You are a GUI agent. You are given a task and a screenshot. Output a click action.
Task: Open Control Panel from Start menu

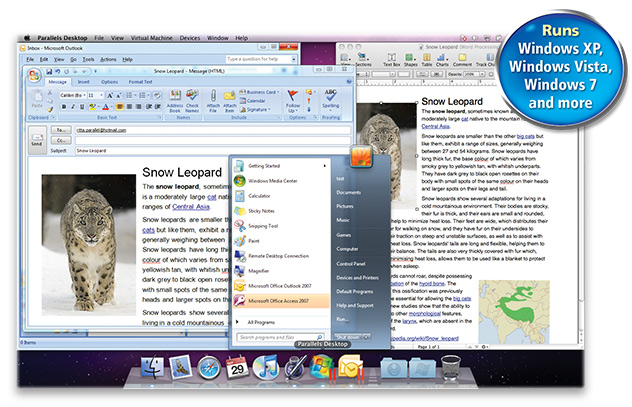(351, 264)
